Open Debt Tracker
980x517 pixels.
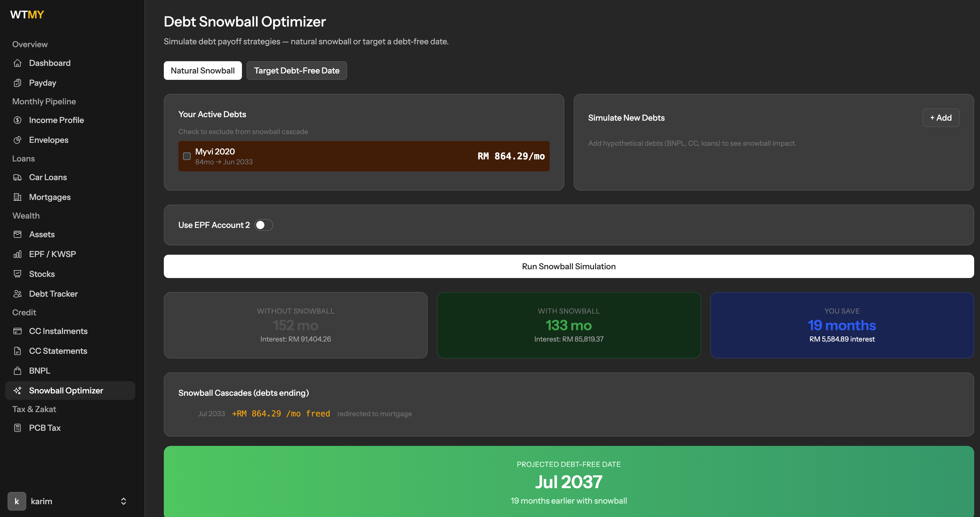pos(70,294)
